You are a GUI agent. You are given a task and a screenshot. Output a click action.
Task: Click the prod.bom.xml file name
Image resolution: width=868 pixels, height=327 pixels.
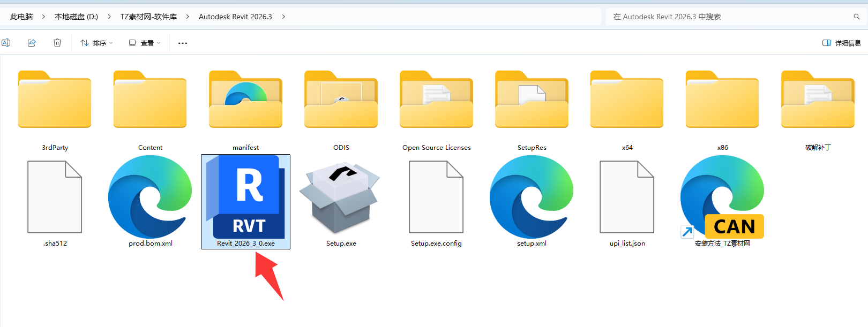150,244
